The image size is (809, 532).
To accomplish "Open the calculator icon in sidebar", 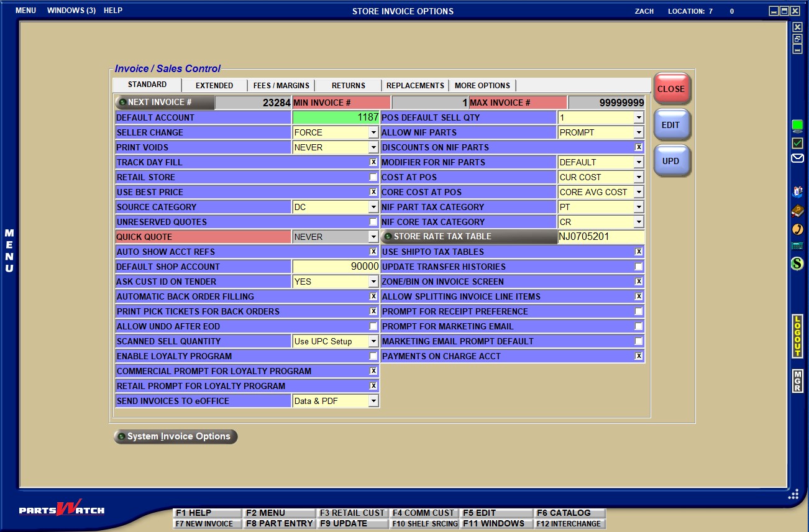I will click(x=797, y=246).
